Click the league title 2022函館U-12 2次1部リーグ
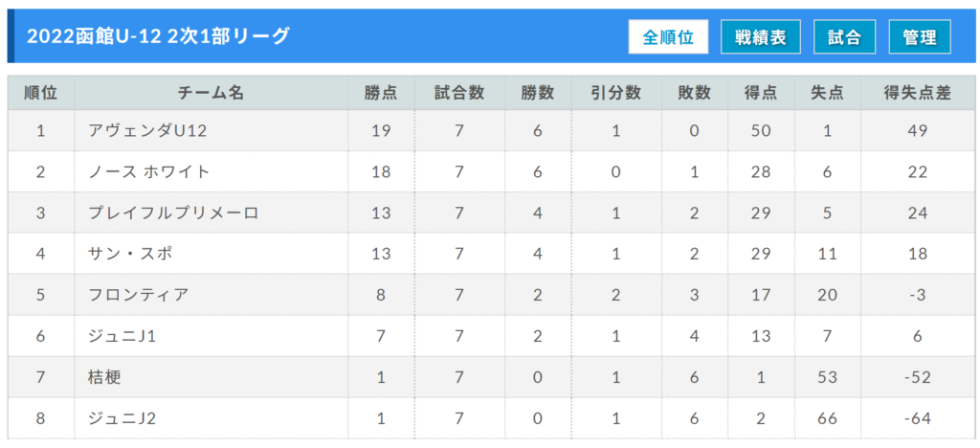980x448 pixels. [158, 36]
